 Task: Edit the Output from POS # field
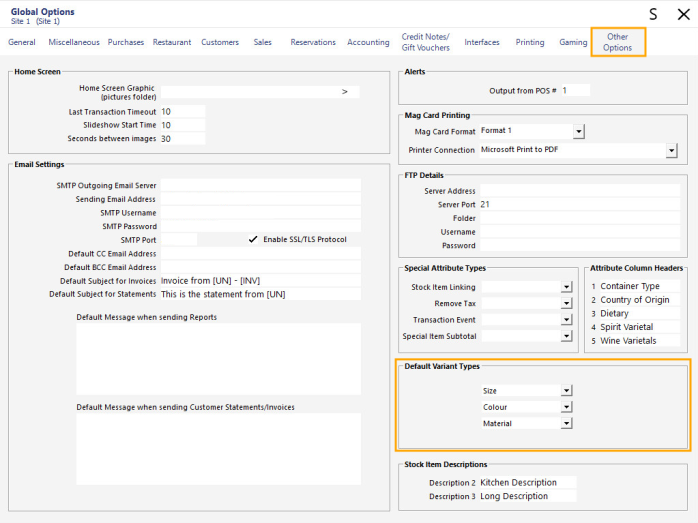point(576,90)
